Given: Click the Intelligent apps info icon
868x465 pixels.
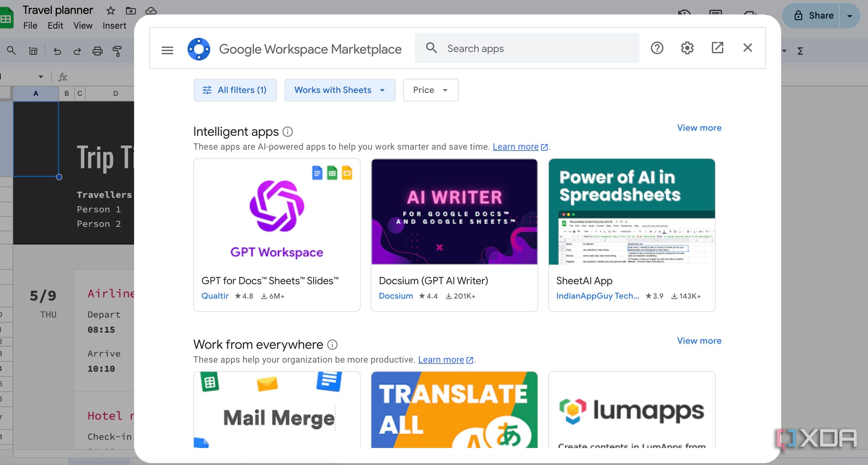Looking at the screenshot, I should [x=287, y=131].
